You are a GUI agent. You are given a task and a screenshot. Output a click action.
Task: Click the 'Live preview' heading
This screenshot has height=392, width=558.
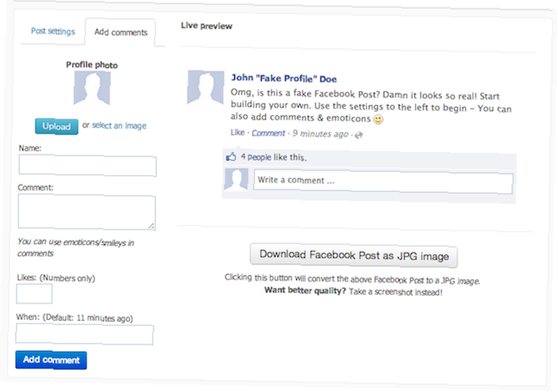coord(206,26)
